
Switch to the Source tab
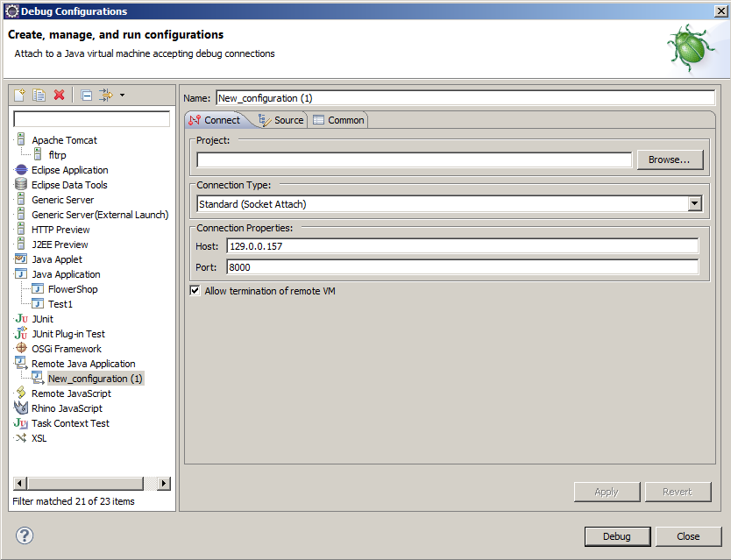(x=280, y=120)
